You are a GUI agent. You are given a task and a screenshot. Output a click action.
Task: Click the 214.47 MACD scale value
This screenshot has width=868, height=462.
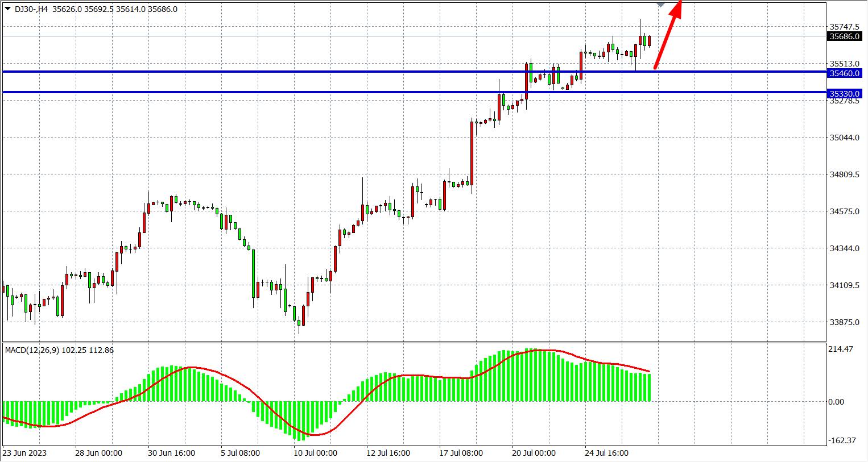[x=840, y=349]
